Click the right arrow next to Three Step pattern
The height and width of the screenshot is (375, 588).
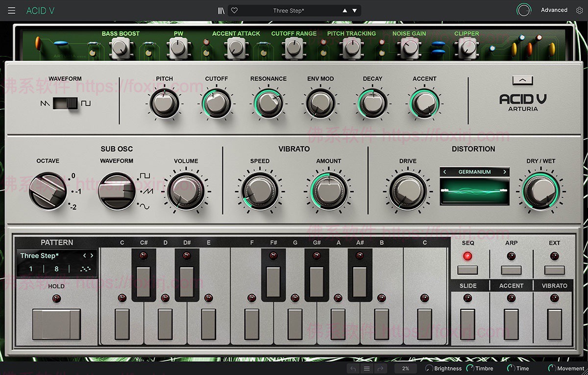[93, 255]
